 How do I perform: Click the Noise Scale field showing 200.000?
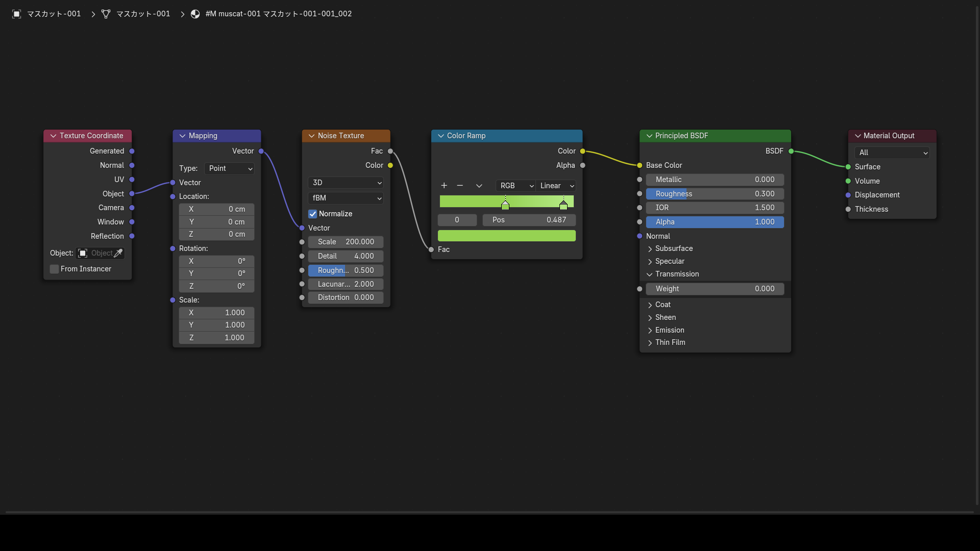[x=346, y=242]
